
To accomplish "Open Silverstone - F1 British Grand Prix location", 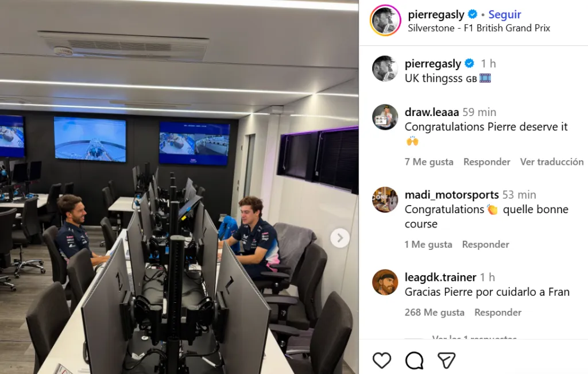I will [x=479, y=28].
